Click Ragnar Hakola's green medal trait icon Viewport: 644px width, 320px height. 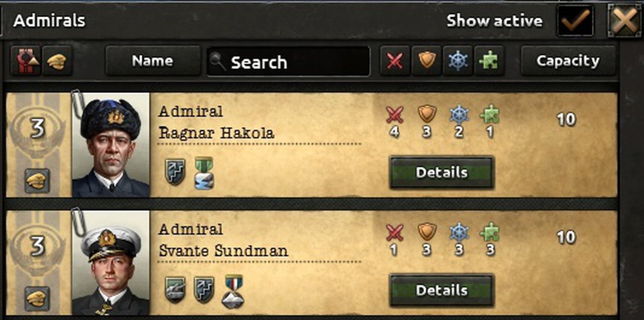click(204, 173)
